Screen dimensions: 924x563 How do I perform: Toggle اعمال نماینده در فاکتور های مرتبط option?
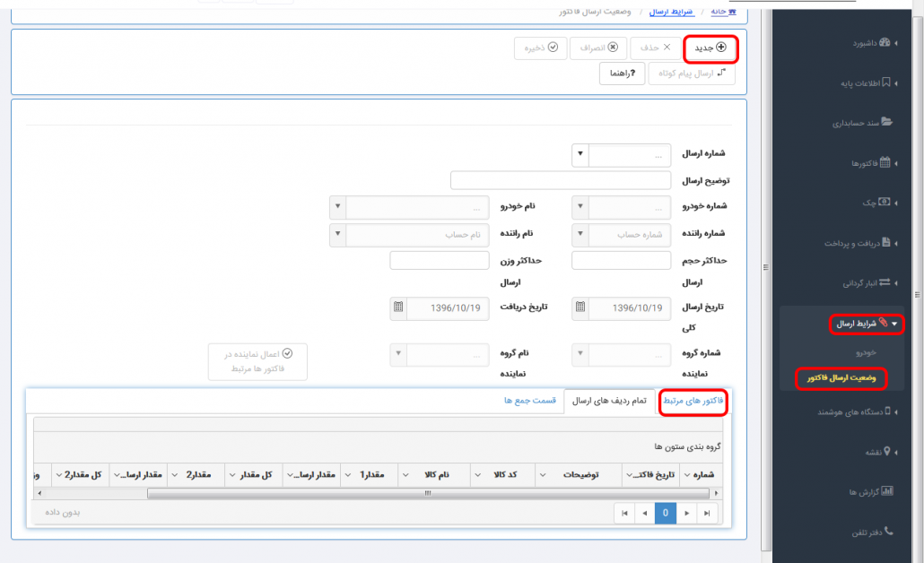[257, 361]
